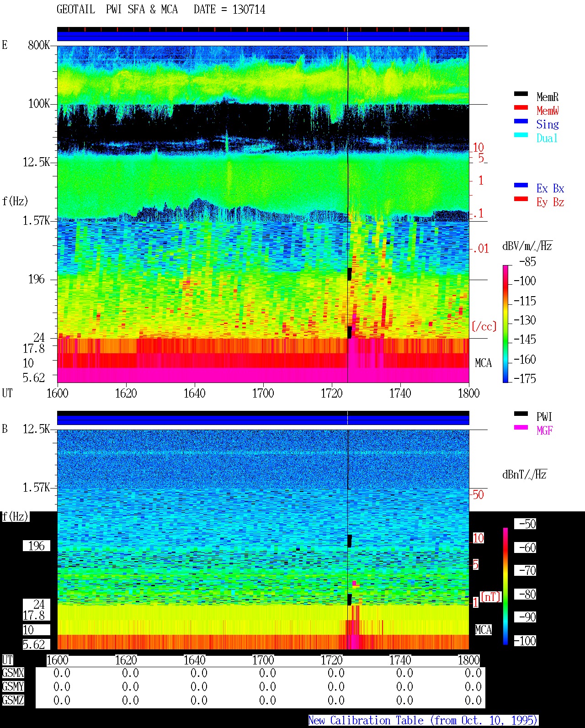Click the dBV/m/√Hz unit label
Screen dimensions: 585x728
[x=527, y=246]
